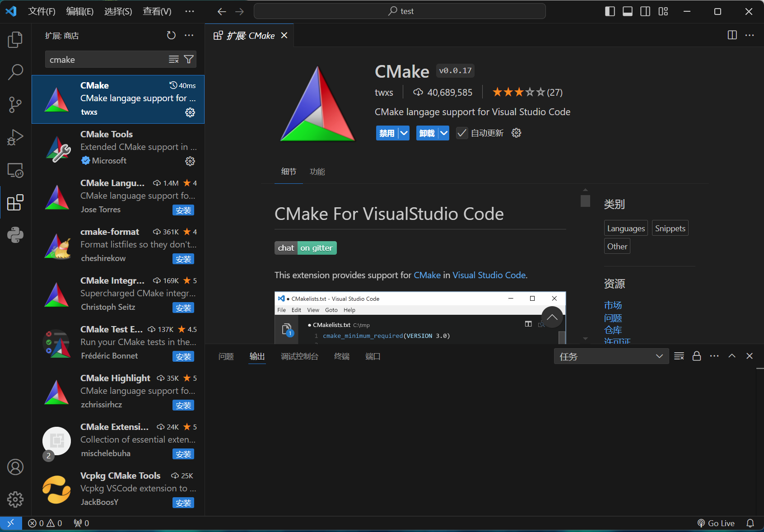This screenshot has height=532, width=764.
Task: Switch to Debug Console tab (调试控制台)
Action: point(300,356)
